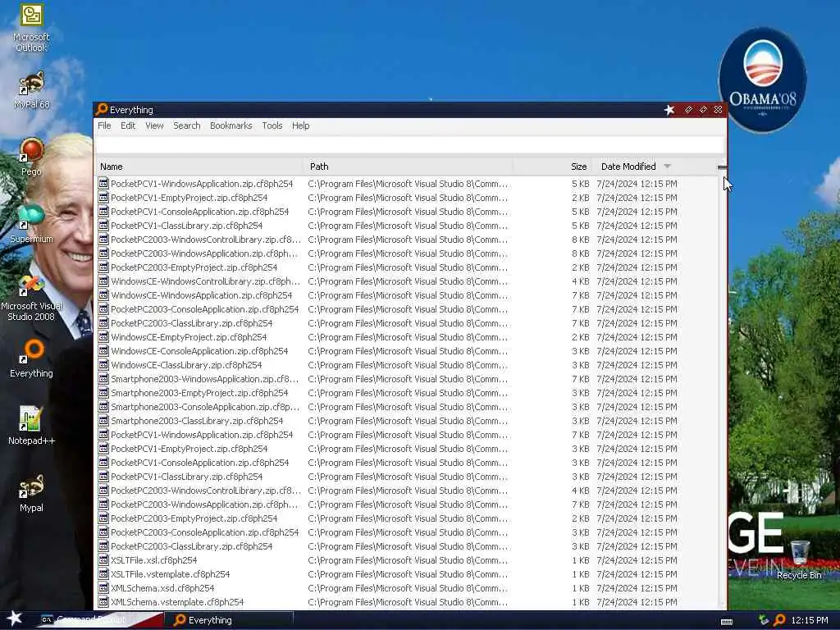Open the View menu

click(x=154, y=126)
